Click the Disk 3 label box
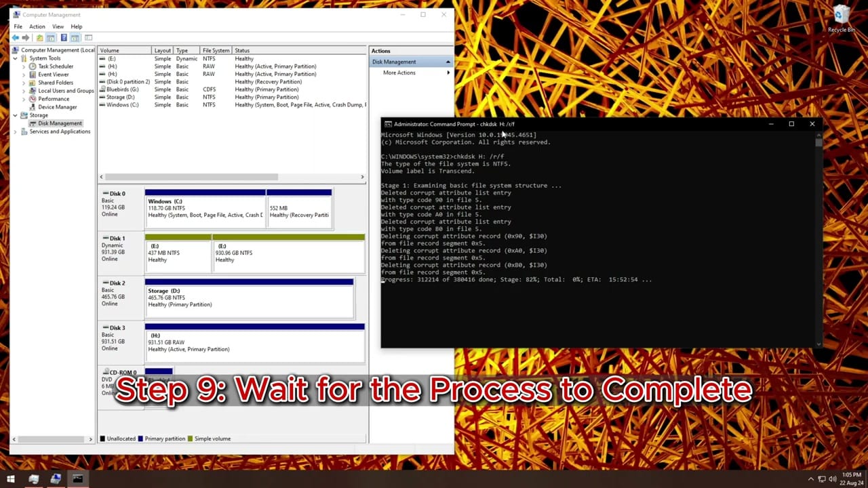 click(x=121, y=343)
